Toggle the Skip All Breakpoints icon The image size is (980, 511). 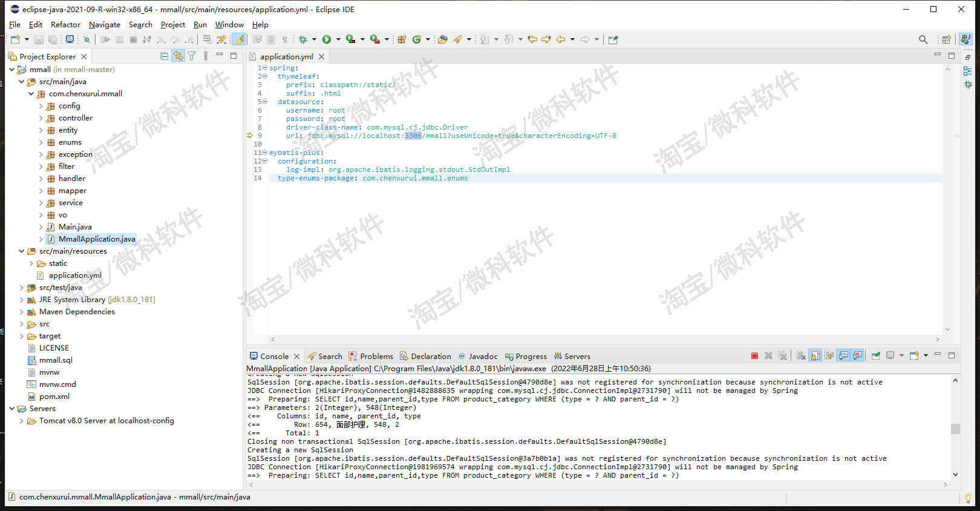(x=87, y=39)
